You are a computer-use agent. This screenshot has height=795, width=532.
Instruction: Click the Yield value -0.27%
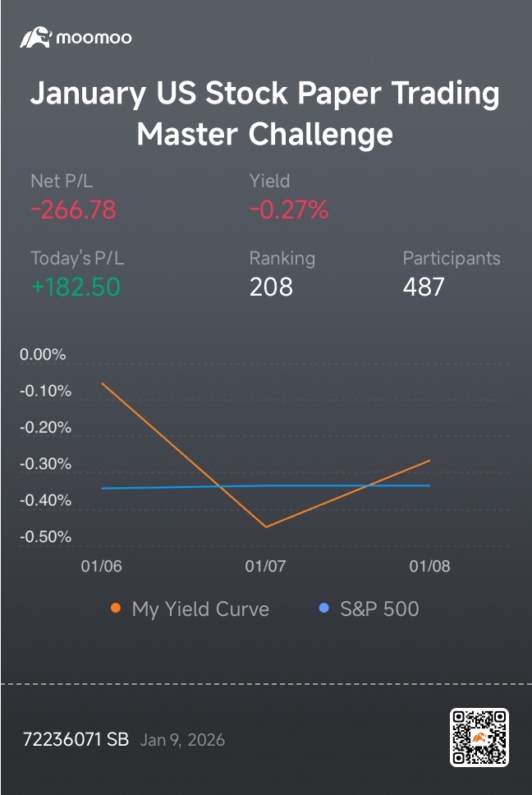click(x=289, y=209)
